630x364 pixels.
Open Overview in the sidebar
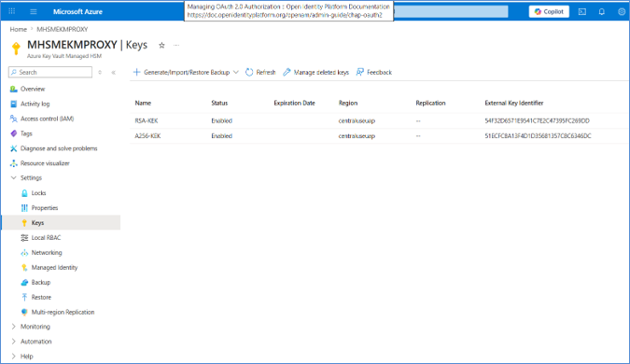pos(33,89)
